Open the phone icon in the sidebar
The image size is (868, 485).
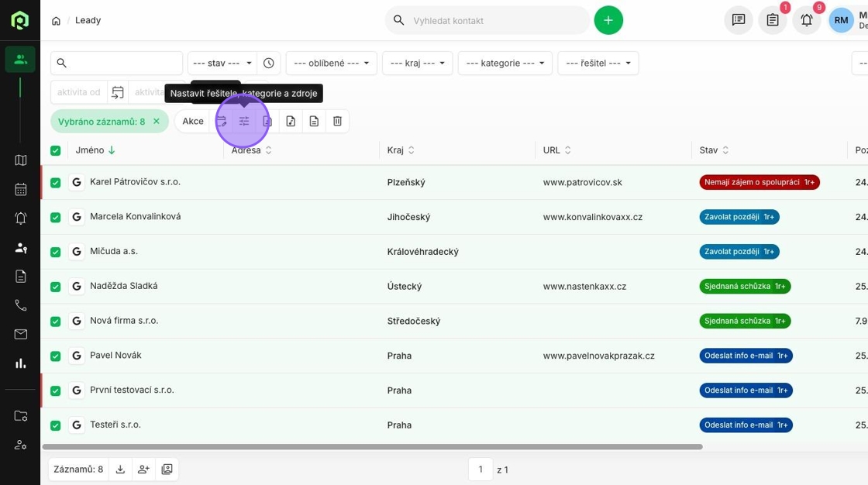(x=20, y=305)
